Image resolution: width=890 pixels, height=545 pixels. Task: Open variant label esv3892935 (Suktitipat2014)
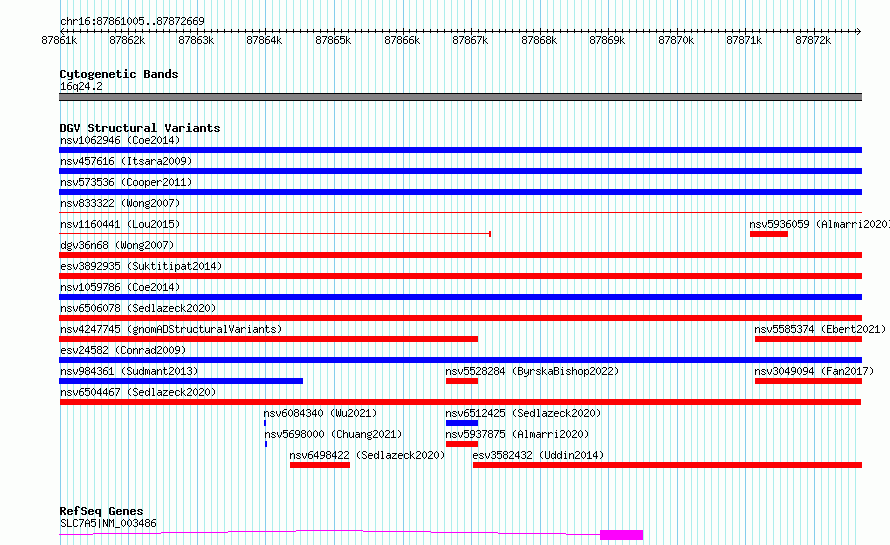141,266
